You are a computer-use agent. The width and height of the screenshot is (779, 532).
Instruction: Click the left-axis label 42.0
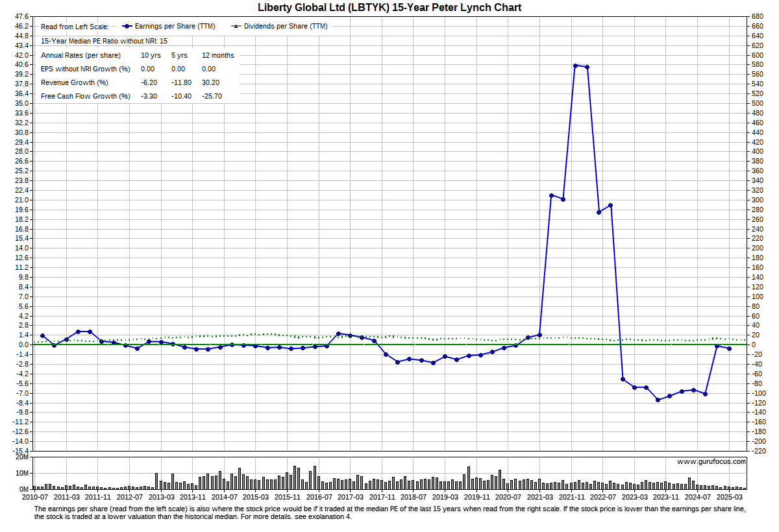point(21,55)
